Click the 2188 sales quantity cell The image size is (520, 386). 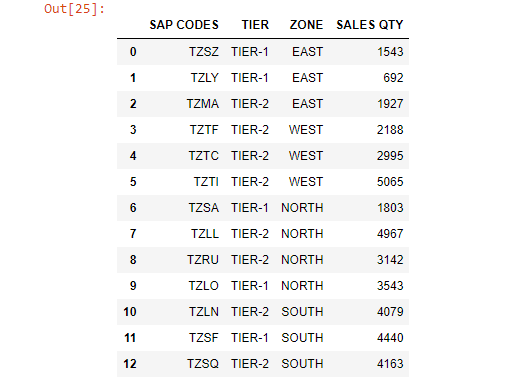[390, 130]
